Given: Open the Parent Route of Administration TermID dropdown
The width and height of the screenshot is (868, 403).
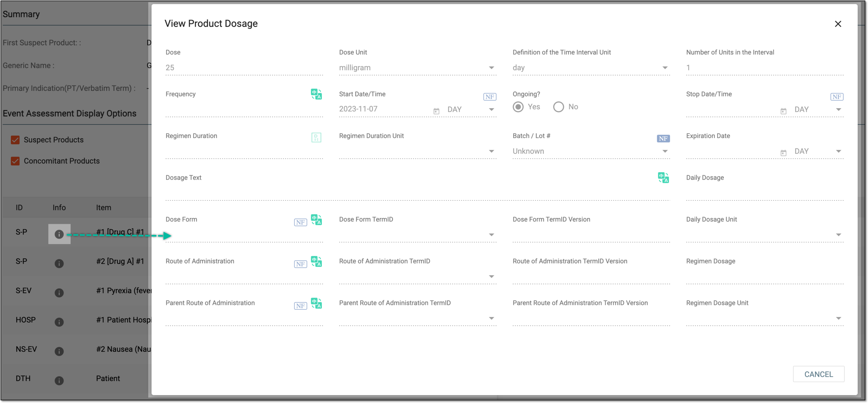Looking at the screenshot, I should tap(418, 318).
